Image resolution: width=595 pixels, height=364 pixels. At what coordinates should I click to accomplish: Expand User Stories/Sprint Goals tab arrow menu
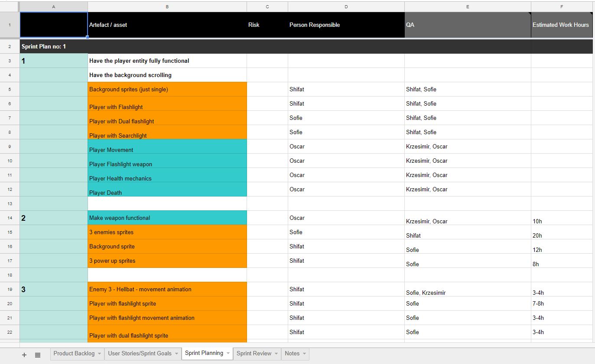(x=176, y=354)
